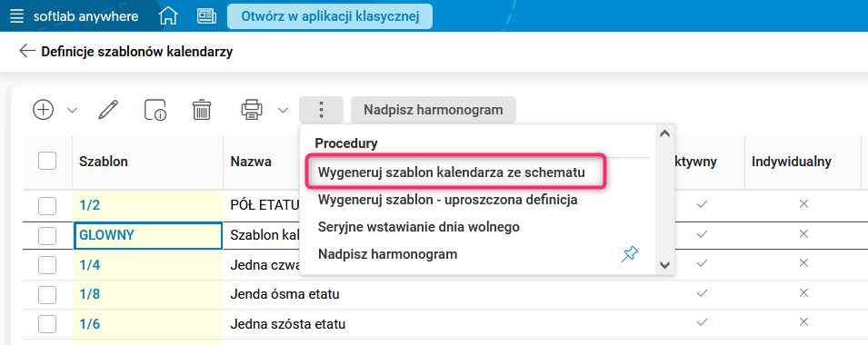The width and height of the screenshot is (868, 345).
Task: Toggle the select-all header checkbox
Action: (x=47, y=162)
